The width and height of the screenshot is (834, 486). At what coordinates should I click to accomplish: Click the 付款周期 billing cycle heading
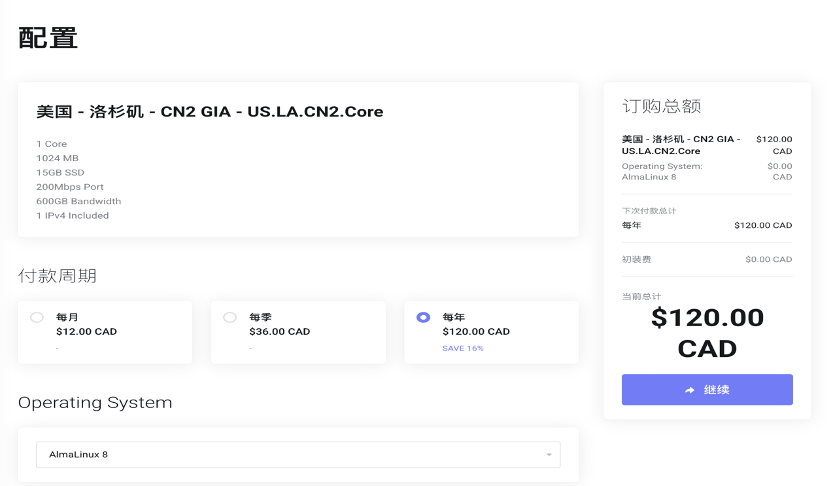[57, 275]
